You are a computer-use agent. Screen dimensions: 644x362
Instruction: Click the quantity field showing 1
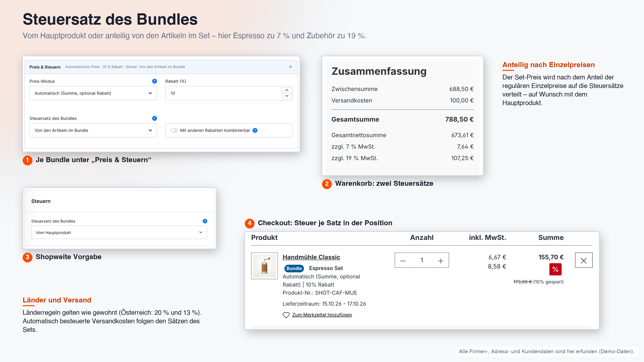click(422, 260)
